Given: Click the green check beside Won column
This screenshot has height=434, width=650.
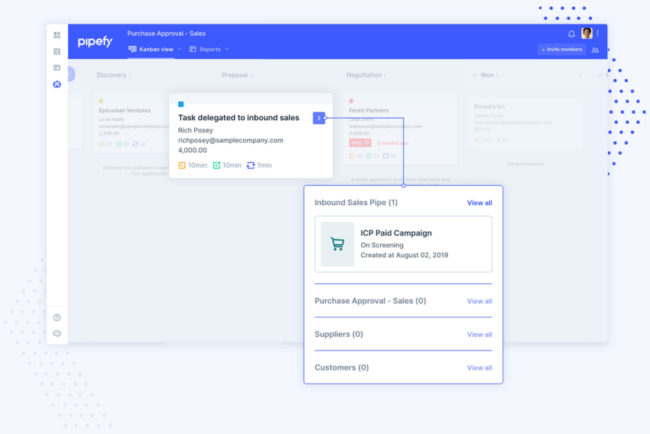Looking at the screenshot, I should [475, 75].
